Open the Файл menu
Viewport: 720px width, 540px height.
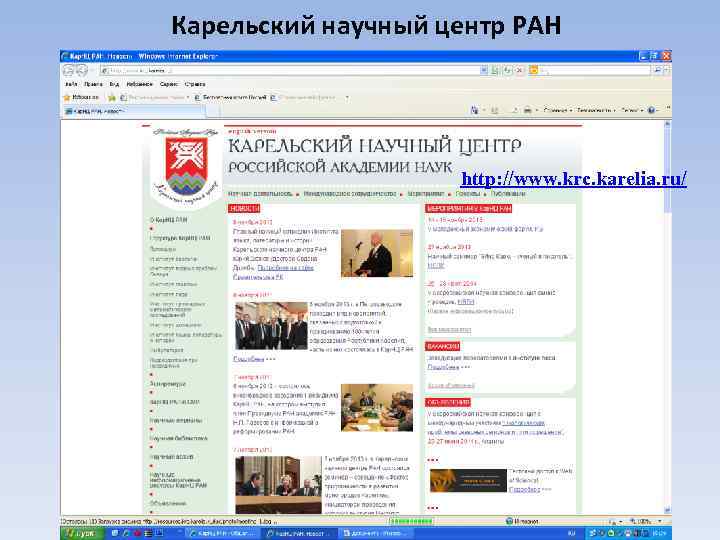71,84
